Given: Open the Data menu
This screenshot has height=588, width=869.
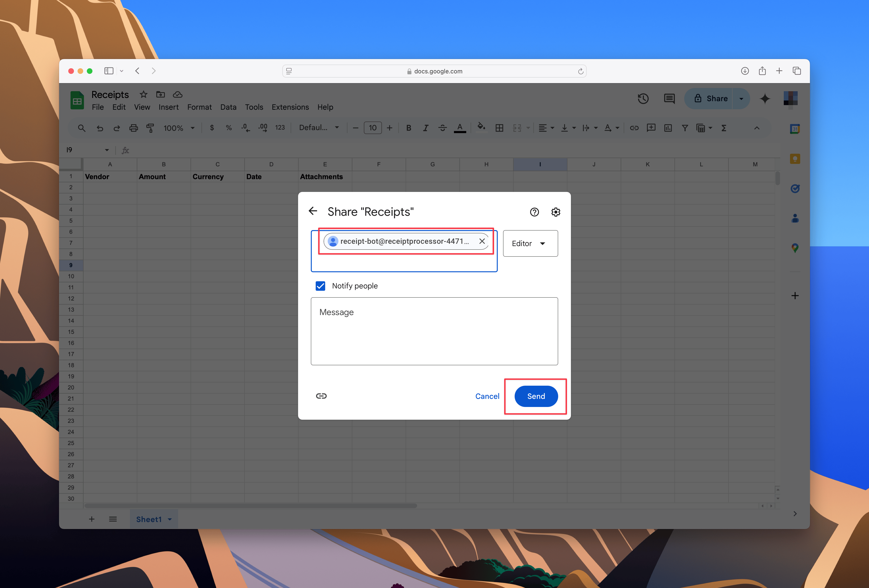Looking at the screenshot, I should (x=228, y=107).
